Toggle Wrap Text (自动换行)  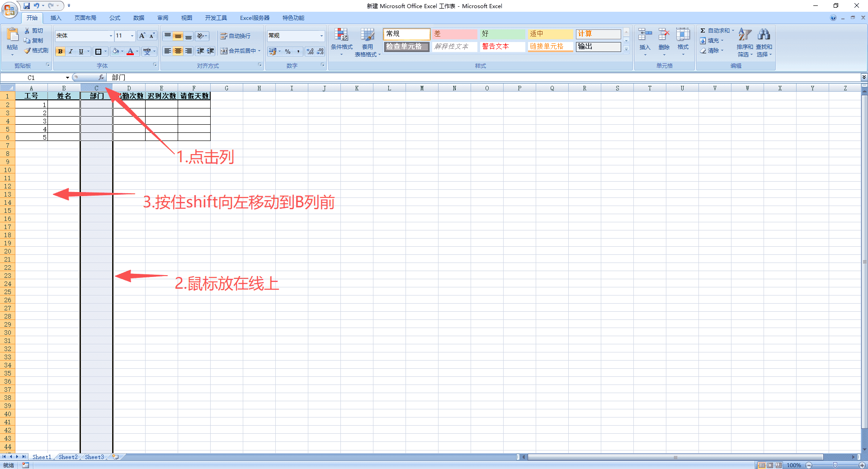[235, 36]
